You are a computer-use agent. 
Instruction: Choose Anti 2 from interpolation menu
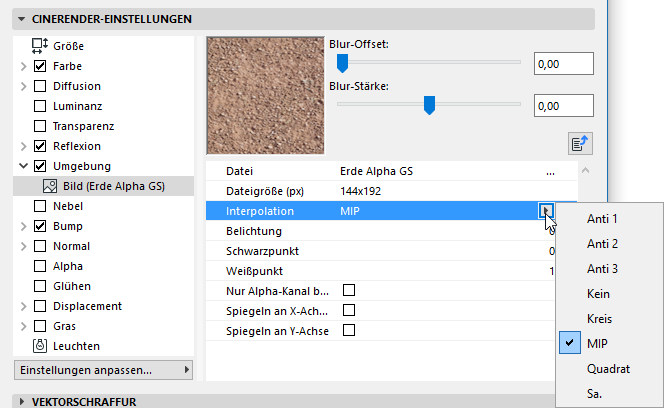click(602, 244)
